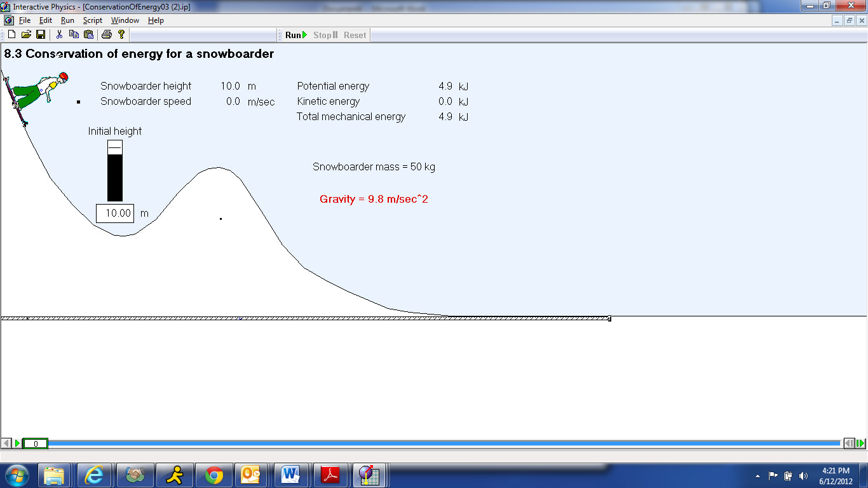Open the Script menu
Image resolution: width=868 pixels, height=488 pixels.
click(92, 20)
